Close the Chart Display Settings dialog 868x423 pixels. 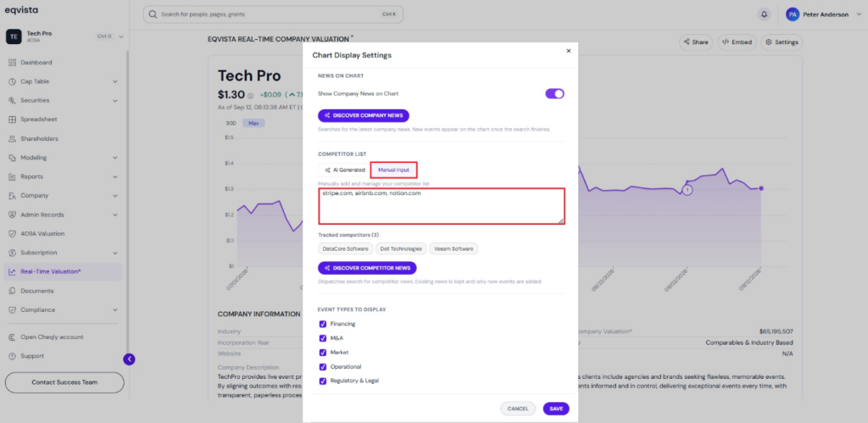[569, 50]
